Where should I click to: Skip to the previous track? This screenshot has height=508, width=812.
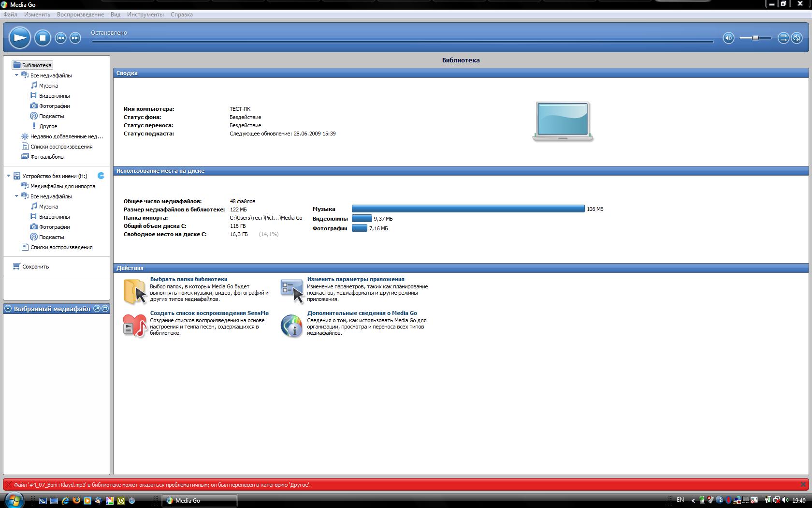60,38
